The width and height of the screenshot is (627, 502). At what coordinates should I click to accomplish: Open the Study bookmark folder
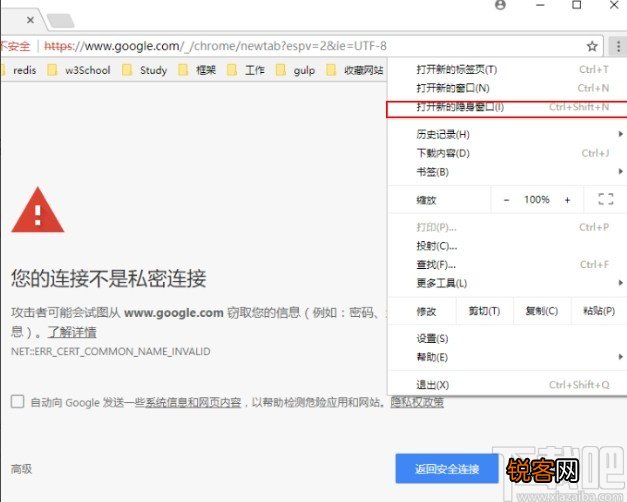click(144, 70)
